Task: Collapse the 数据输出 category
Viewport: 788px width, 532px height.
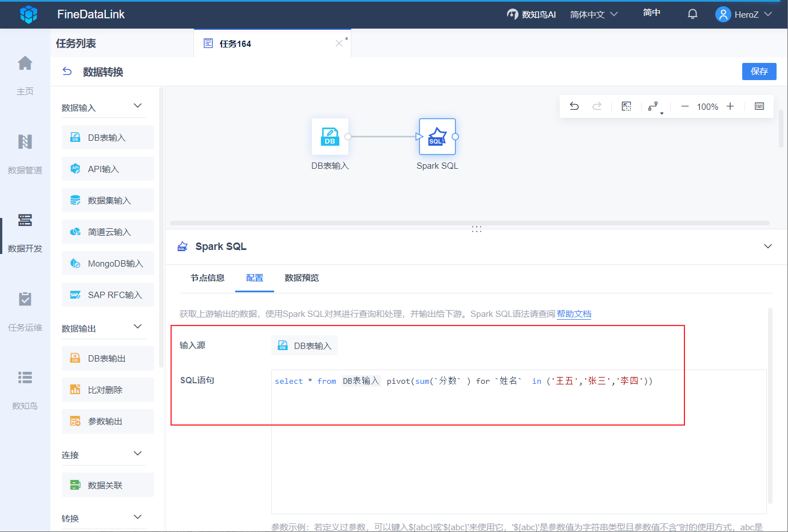Action: [137, 327]
